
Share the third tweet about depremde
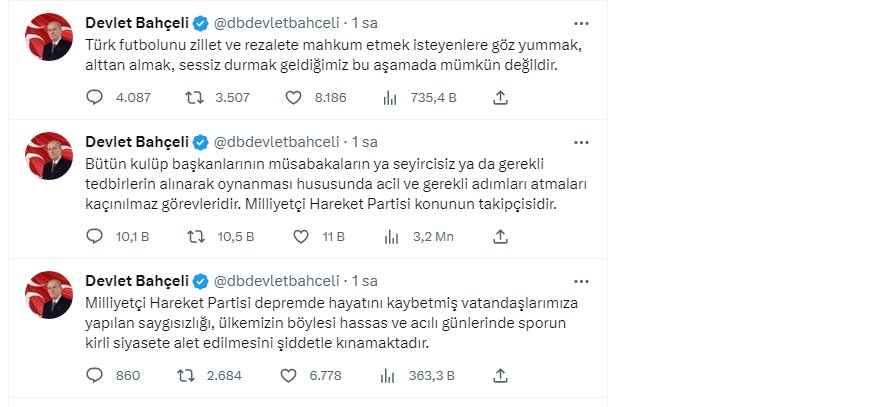pyautogui.click(x=502, y=376)
